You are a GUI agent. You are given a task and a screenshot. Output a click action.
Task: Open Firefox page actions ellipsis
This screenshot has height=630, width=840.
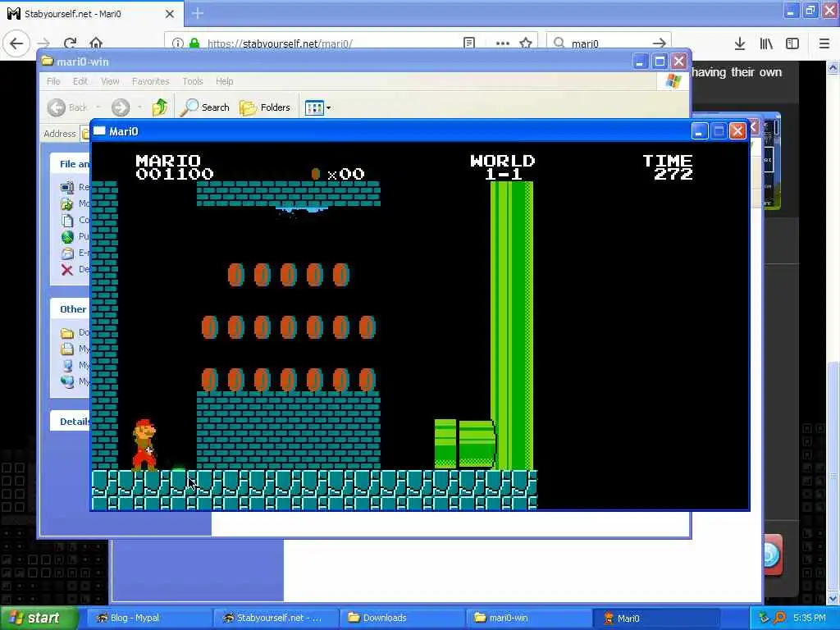point(503,43)
